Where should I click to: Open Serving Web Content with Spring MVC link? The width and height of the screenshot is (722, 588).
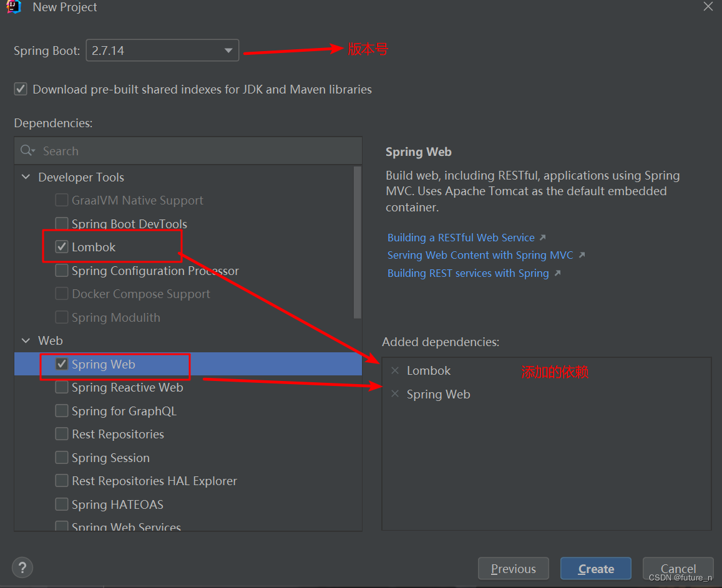(x=481, y=255)
